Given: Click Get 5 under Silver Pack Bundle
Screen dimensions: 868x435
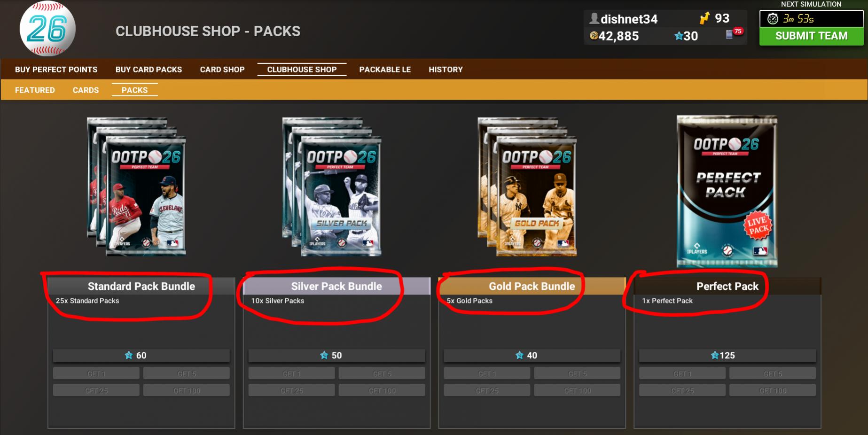Looking at the screenshot, I should 382,373.
